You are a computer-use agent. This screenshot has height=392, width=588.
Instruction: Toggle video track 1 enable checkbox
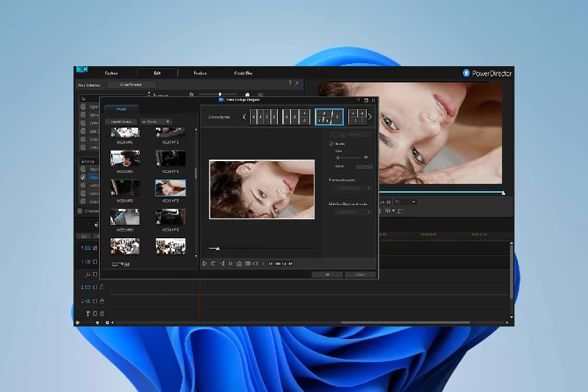coord(96,248)
